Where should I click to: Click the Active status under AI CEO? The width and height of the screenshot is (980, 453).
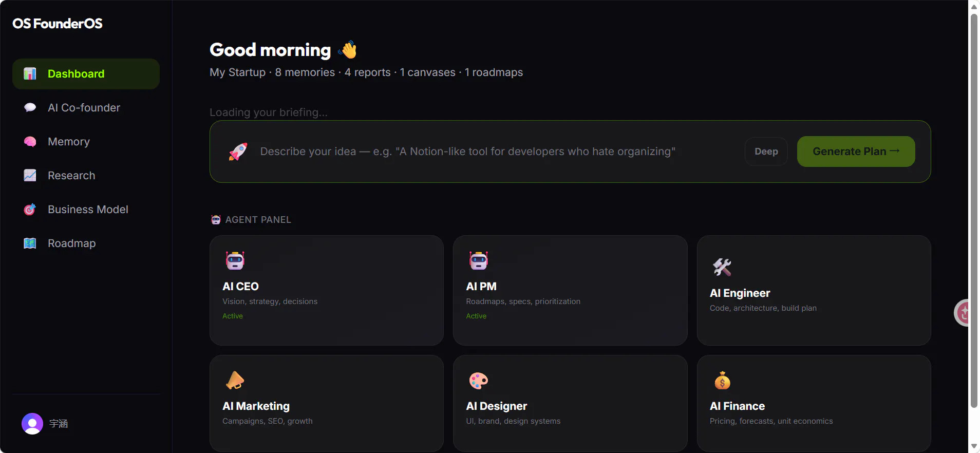pos(233,316)
